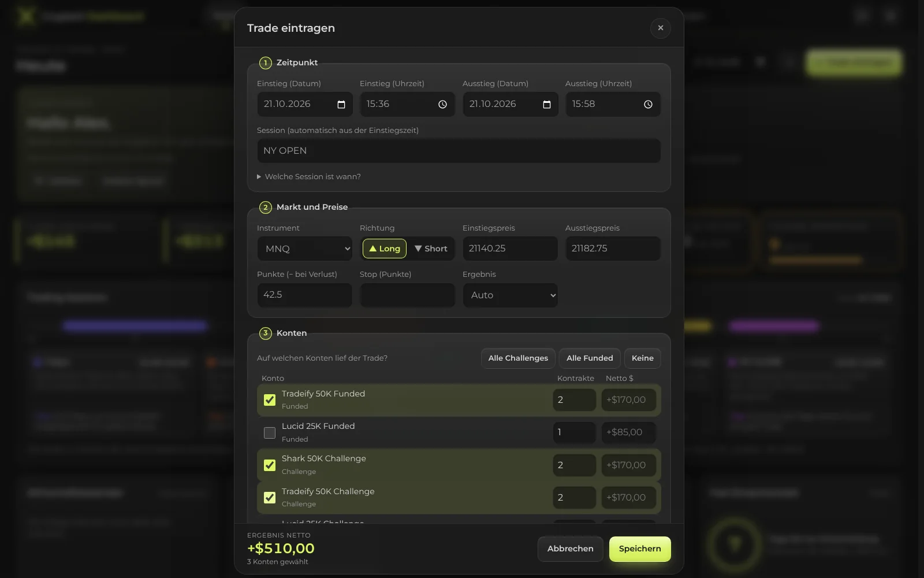924x578 pixels.
Task: Open the Instrument dropdown showing MNQ
Action: [x=304, y=249]
